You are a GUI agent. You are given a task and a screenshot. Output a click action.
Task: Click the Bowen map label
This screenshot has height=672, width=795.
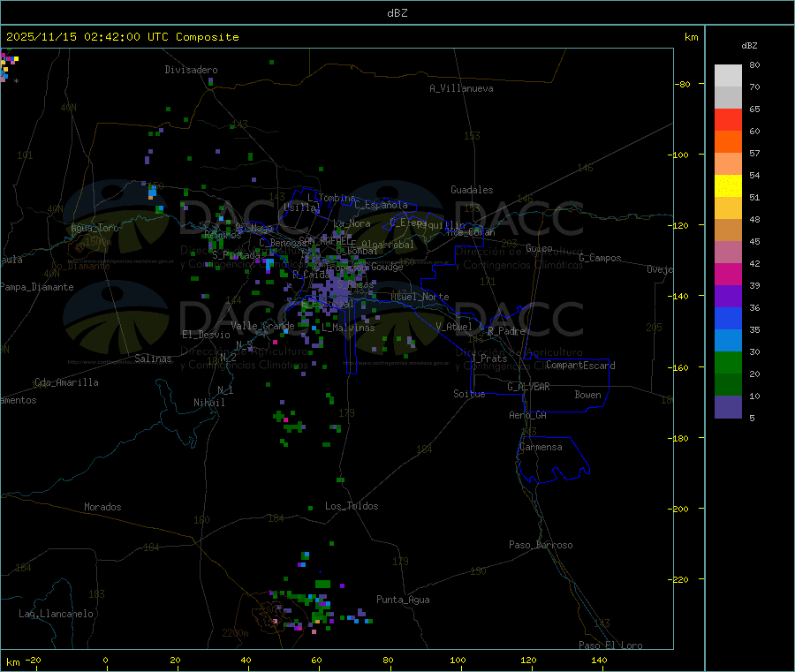588,395
